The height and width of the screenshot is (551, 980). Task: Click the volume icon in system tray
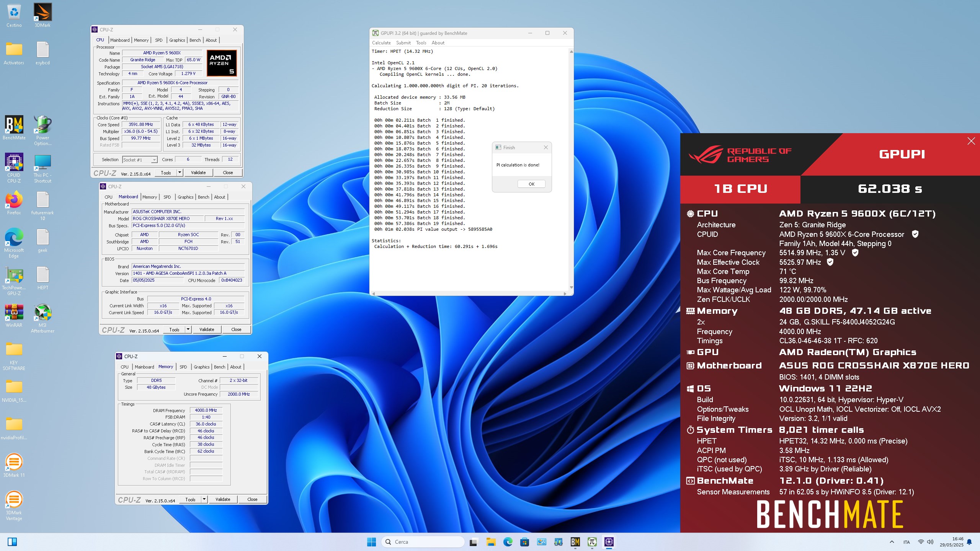coord(930,542)
